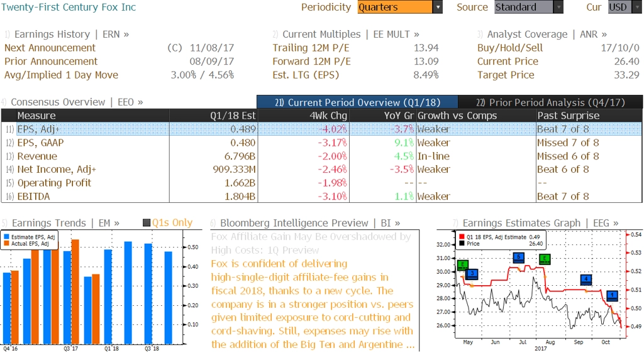The height and width of the screenshot is (353, 644).
Task: Select row 12 EPS, GAAP
Action: tap(321, 143)
